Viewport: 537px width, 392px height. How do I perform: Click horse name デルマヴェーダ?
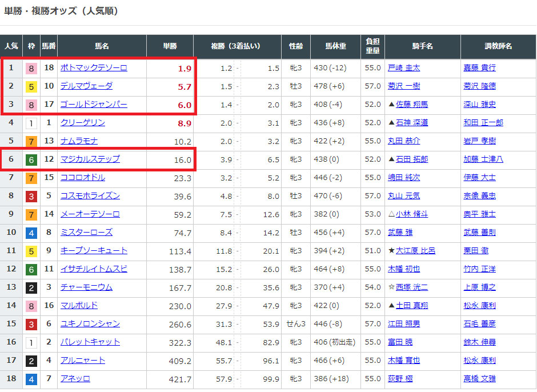86,86
